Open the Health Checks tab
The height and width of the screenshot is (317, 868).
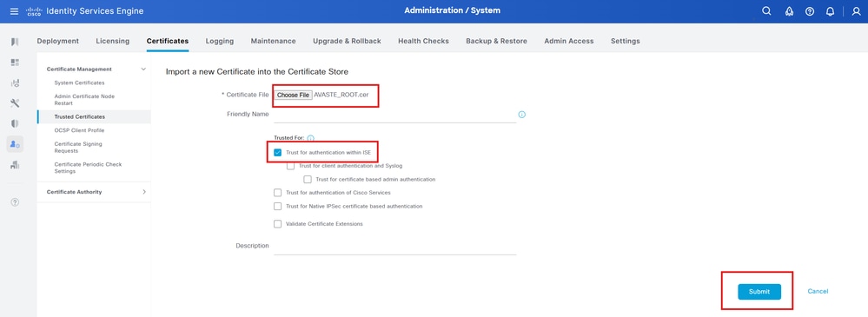coord(423,41)
